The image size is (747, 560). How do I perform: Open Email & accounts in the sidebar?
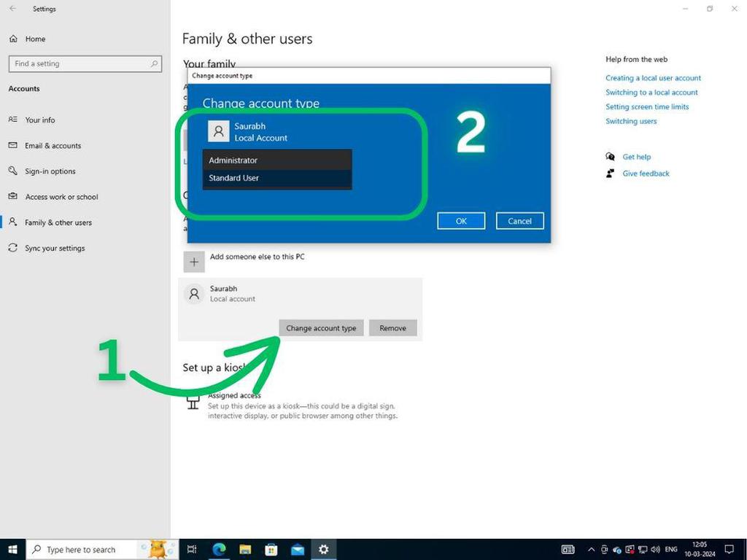(x=56, y=145)
